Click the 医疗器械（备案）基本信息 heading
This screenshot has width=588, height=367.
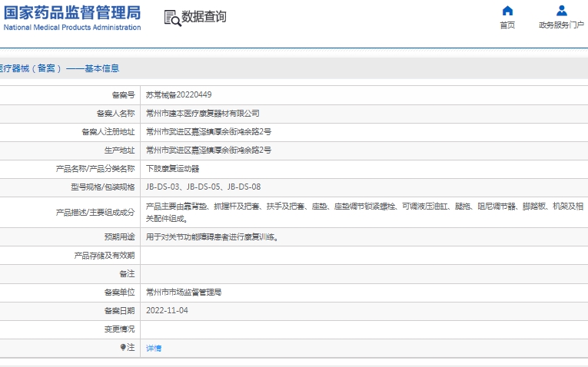click(x=60, y=68)
